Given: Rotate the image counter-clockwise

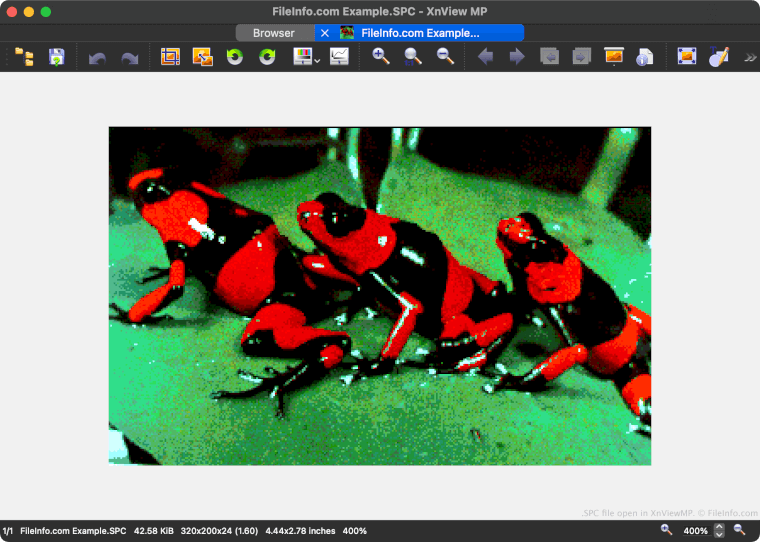Looking at the screenshot, I should (x=235, y=57).
